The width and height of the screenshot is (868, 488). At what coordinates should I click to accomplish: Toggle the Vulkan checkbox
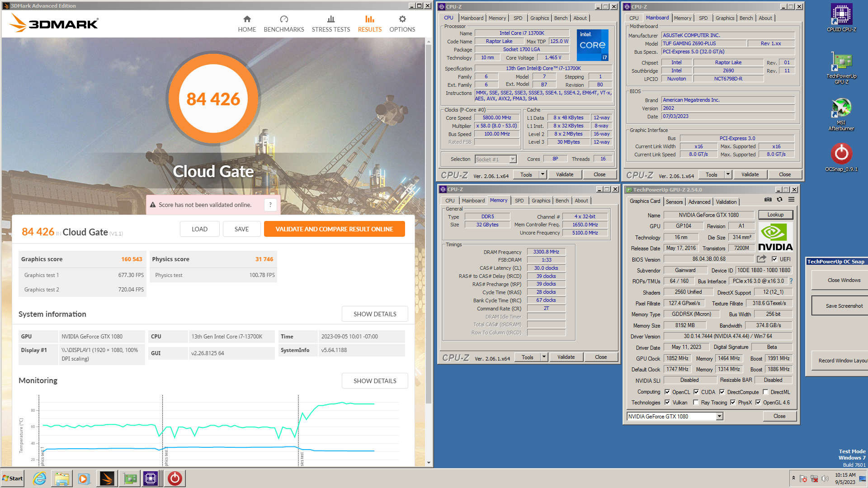[667, 402]
